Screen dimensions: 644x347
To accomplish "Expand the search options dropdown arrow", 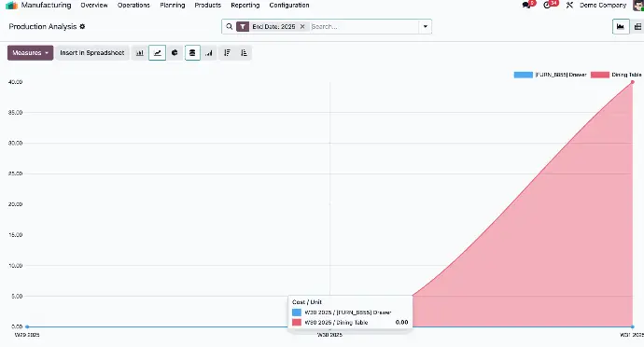I will [425, 27].
